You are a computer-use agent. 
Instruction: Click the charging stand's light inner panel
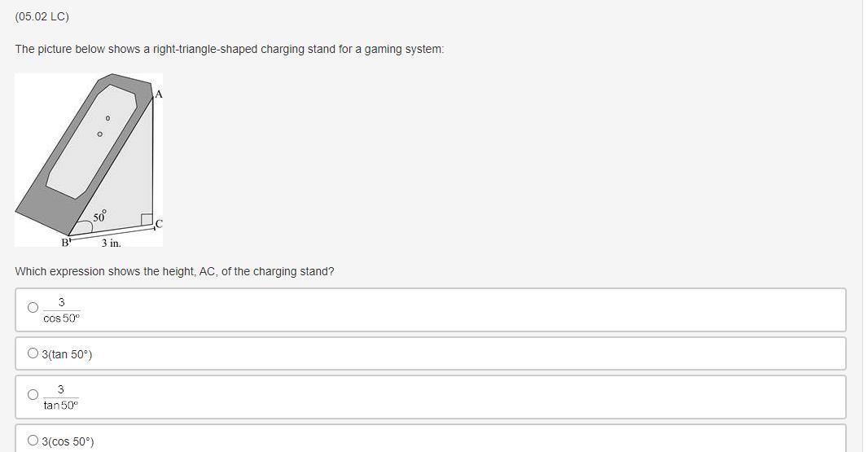[91, 141]
